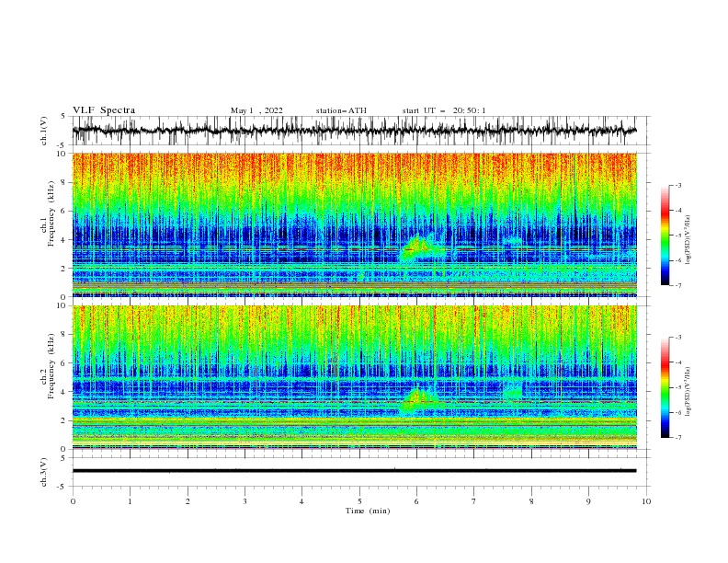
Task: Click time axis tick label "3"
Action: coord(245,501)
